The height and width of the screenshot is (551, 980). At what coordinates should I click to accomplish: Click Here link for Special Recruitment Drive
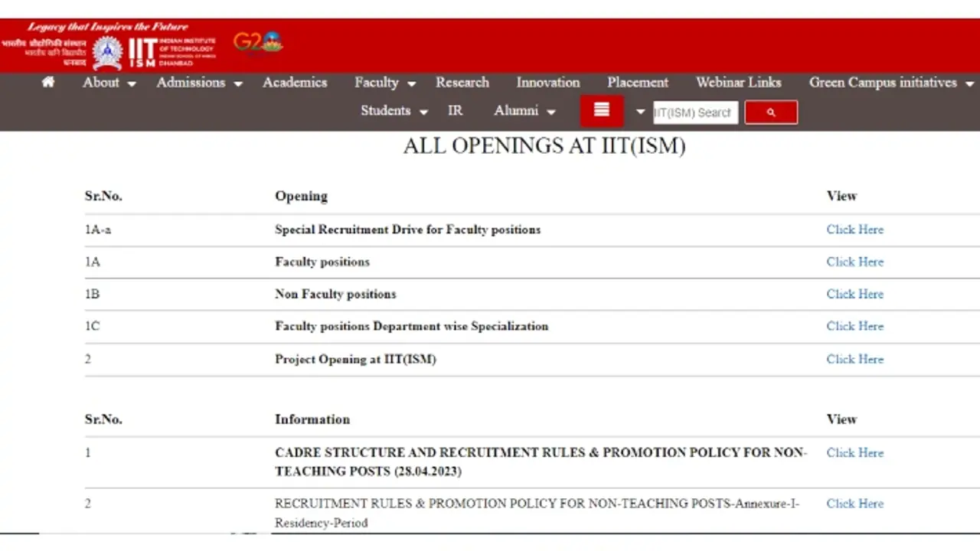854,230
